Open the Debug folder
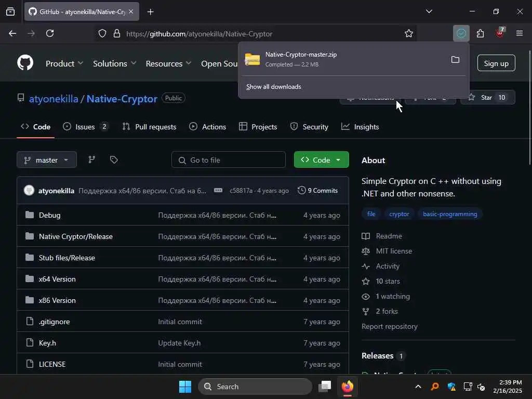Viewport: 532px width, 399px height. (49, 215)
